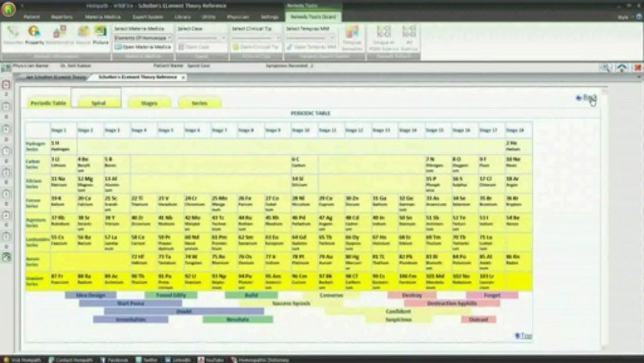
Task: Open the Repertory ribbon tab
Action: pyautogui.click(x=61, y=17)
